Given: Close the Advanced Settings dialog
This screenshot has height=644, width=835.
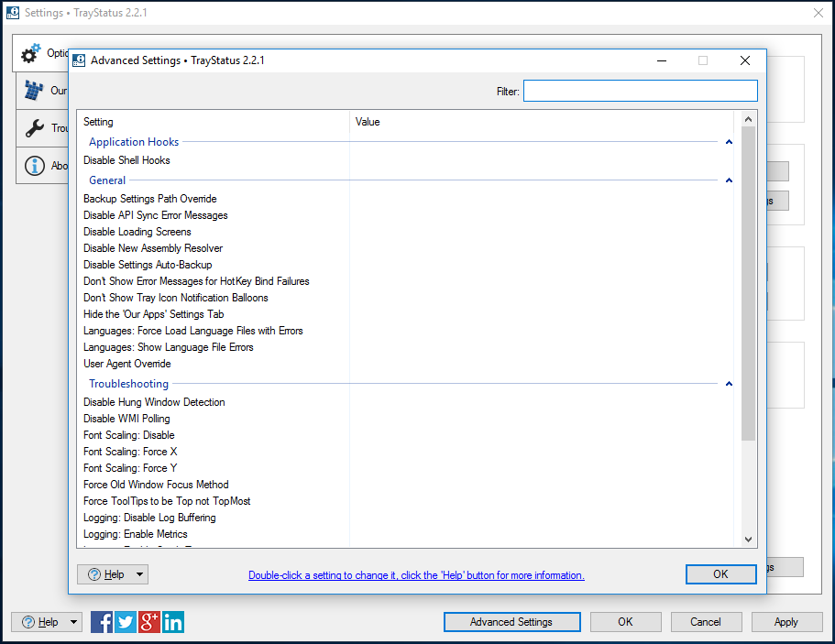Looking at the screenshot, I should click(745, 60).
